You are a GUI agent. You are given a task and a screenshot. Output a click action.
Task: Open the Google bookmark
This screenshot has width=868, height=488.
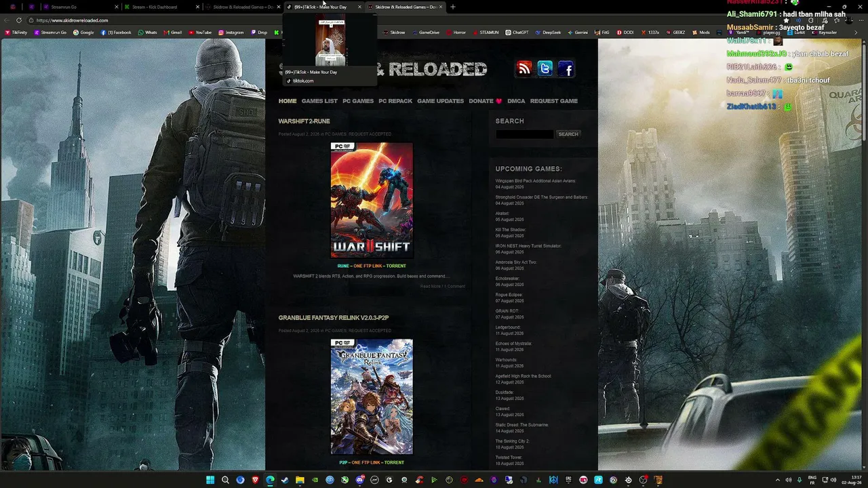point(83,33)
